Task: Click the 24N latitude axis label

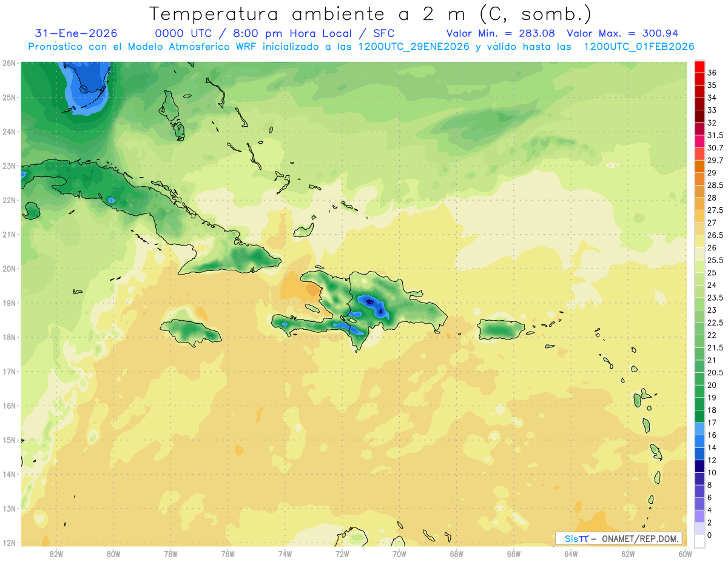Action: (x=8, y=132)
